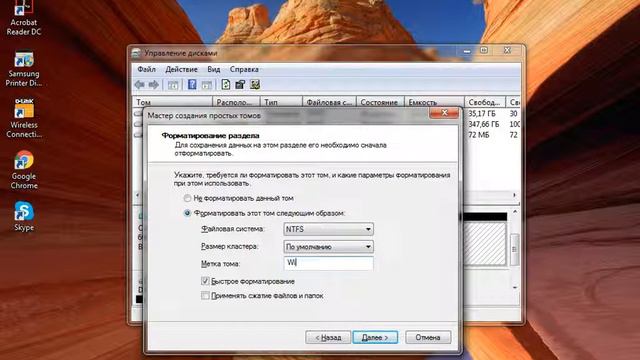This screenshot has width=640, height=360.
Task: Click the '72 МБ' free space cell
Action: tap(478, 135)
